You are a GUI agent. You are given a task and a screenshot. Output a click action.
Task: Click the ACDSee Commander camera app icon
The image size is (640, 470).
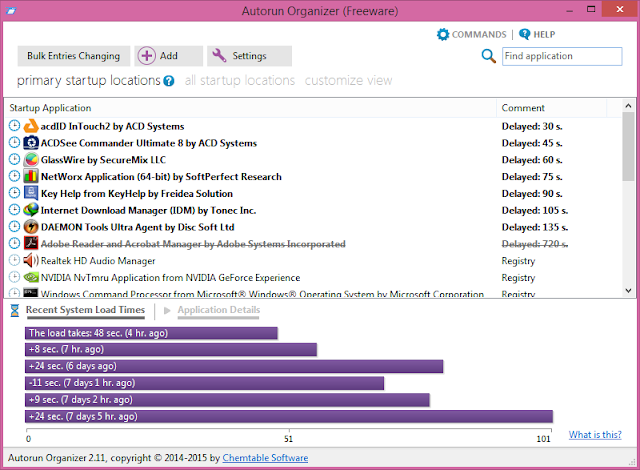pyautogui.click(x=31, y=143)
